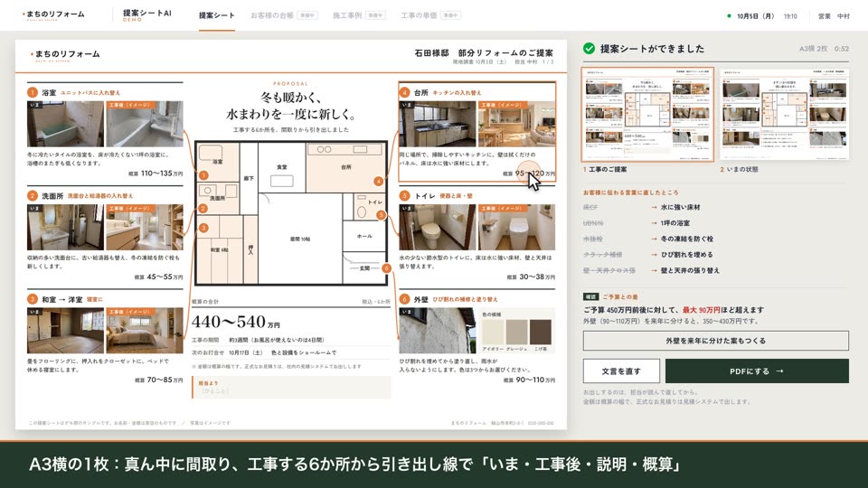The width and height of the screenshot is (868, 488).
Task: Open the お客様の台帳 tab
Action: point(284,15)
